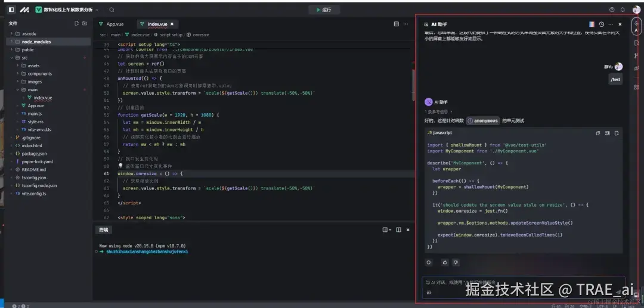This screenshot has width=644, height=308.
Task: Close the terminal panel
Action: (x=408, y=230)
